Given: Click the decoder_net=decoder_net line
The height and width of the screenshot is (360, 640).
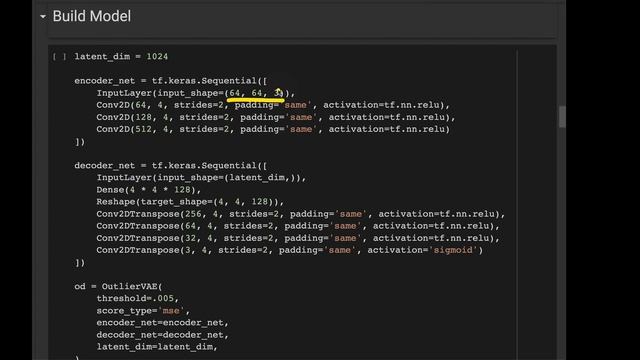Looking at the screenshot, I should 162,335.
